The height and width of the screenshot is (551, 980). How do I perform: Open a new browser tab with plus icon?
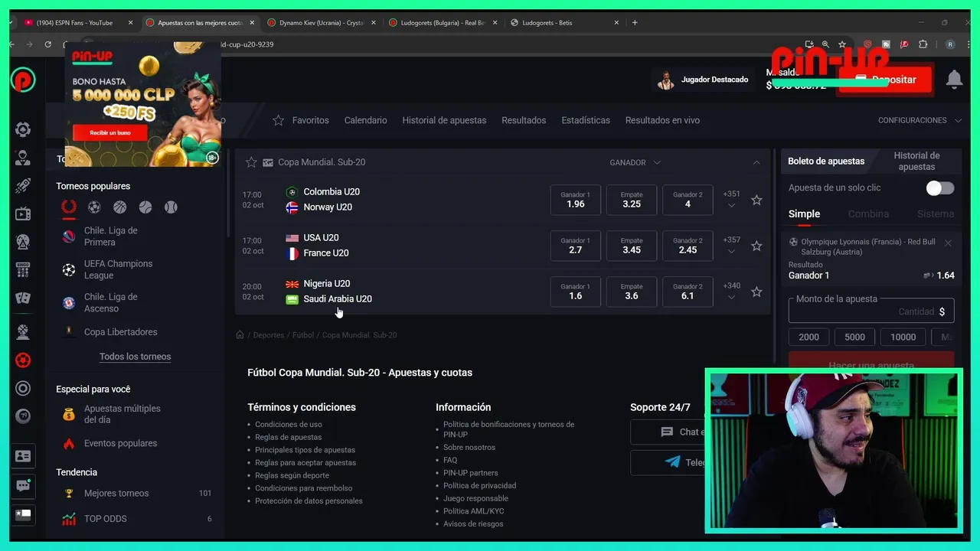point(635,22)
